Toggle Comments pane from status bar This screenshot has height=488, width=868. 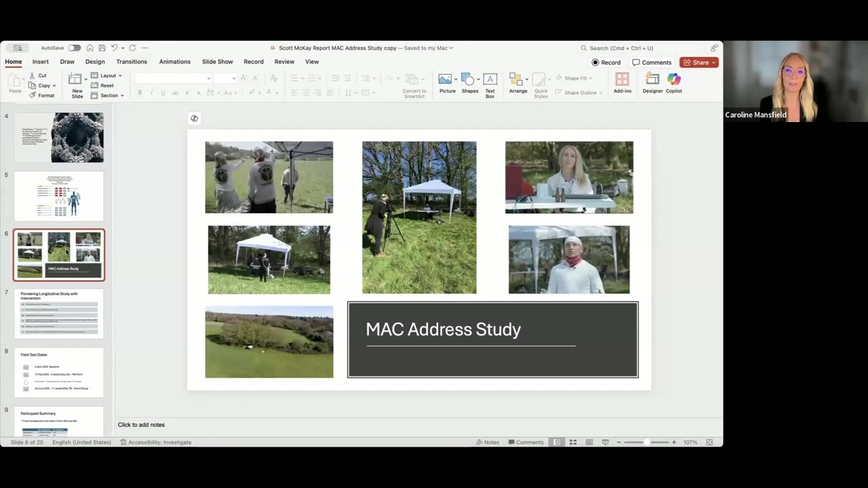coord(526,442)
